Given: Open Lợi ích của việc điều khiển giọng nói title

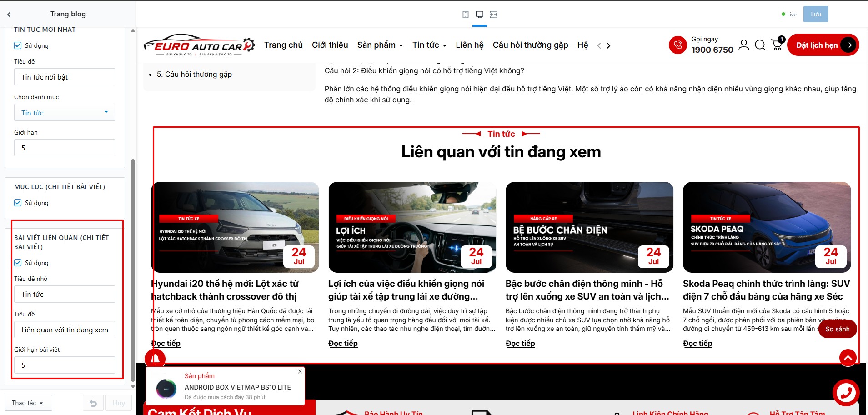Looking at the screenshot, I should (406, 290).
